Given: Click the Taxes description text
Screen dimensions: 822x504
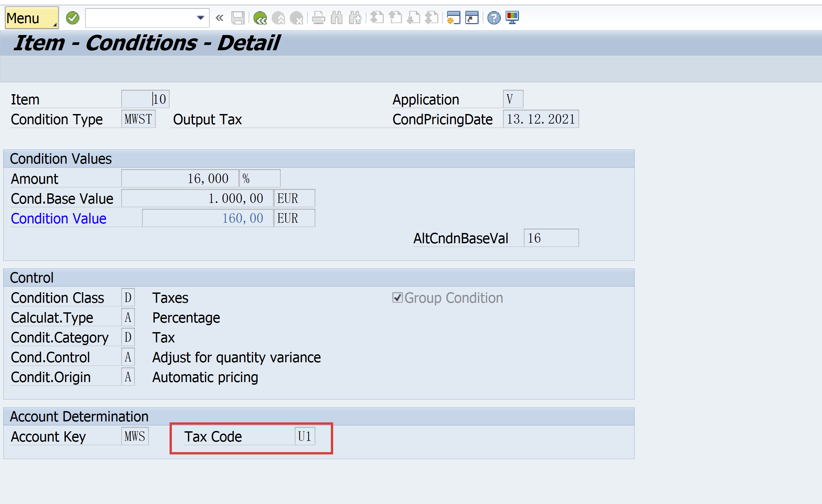Looking at the screenshot, I should (170, 298).
